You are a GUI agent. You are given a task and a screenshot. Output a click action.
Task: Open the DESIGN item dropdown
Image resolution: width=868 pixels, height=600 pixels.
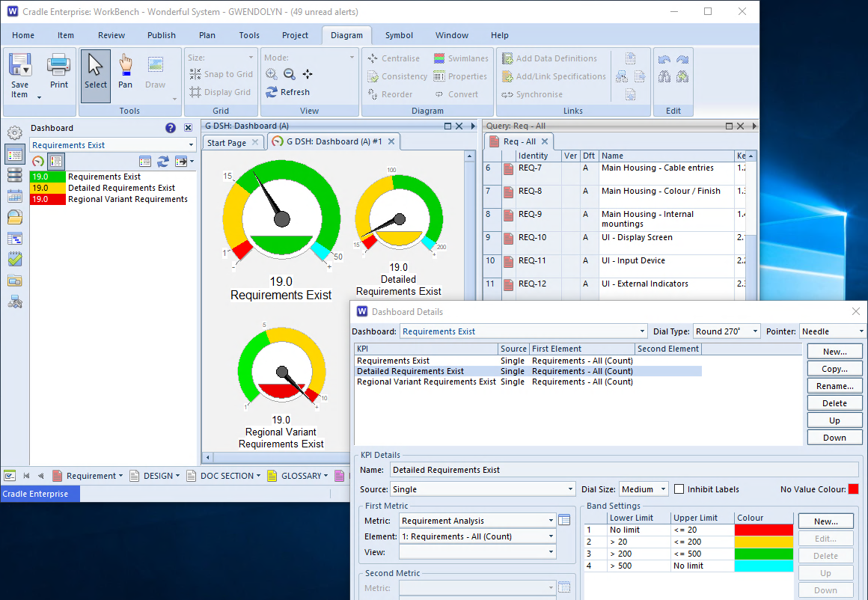click(x=177, y=476)
